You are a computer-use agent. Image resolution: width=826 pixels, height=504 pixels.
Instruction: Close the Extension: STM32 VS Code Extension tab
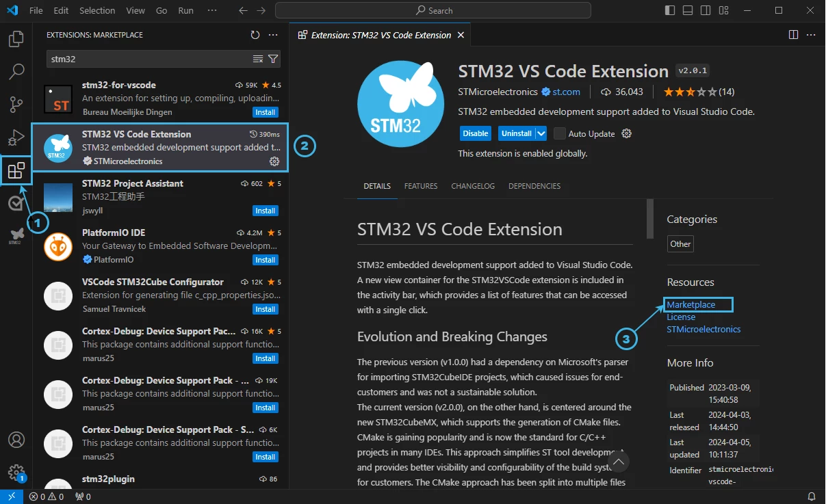pos(461,35)
